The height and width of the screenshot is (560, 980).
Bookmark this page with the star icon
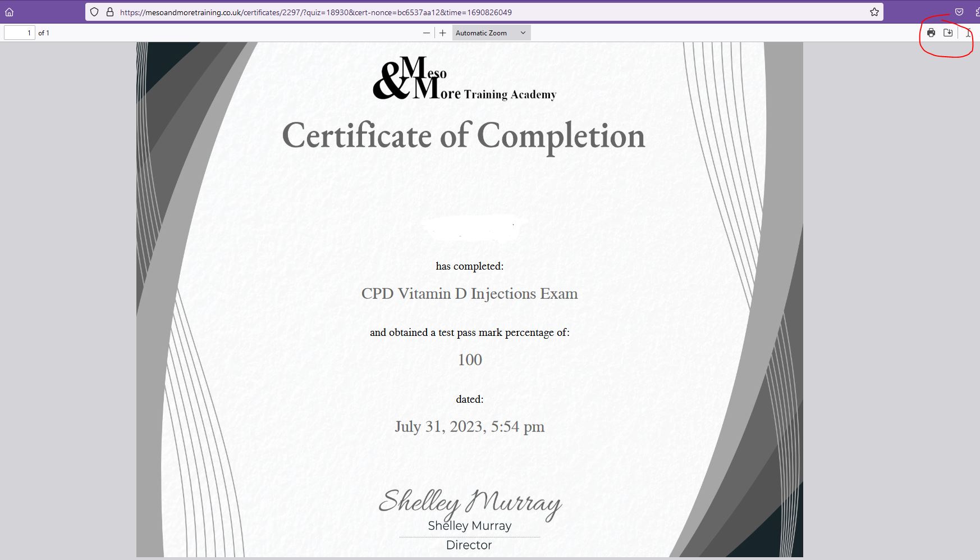(x=874, y=12)
